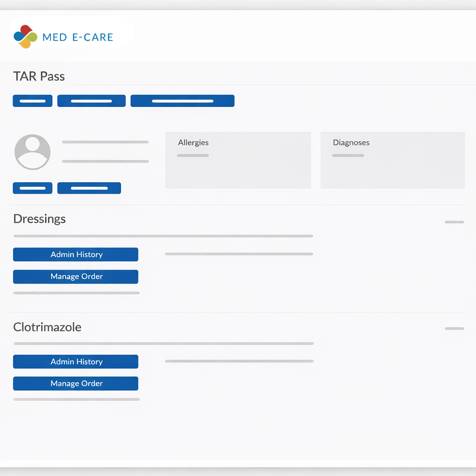Click the "Allergies" panel label
This screenshot has width=476, height=476.
click(193, 143)
